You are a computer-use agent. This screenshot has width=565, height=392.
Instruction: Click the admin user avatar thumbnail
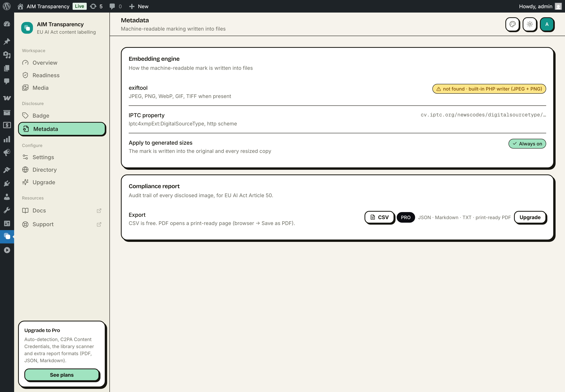(x=558, y=6)
